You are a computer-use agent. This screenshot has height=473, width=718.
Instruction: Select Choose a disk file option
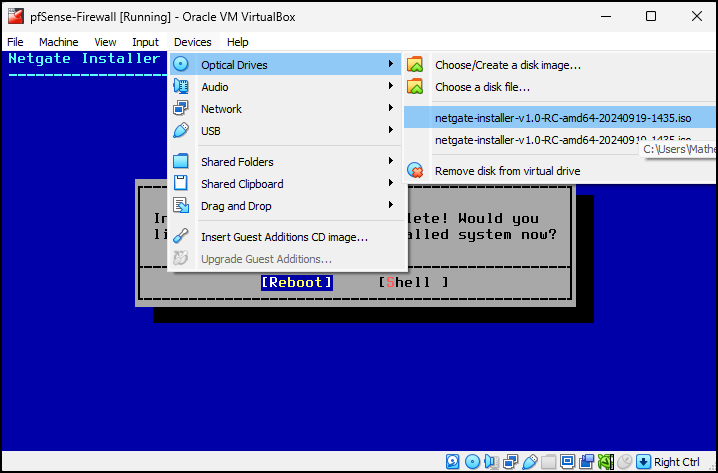pyautogui.click(x=561, y=87)
